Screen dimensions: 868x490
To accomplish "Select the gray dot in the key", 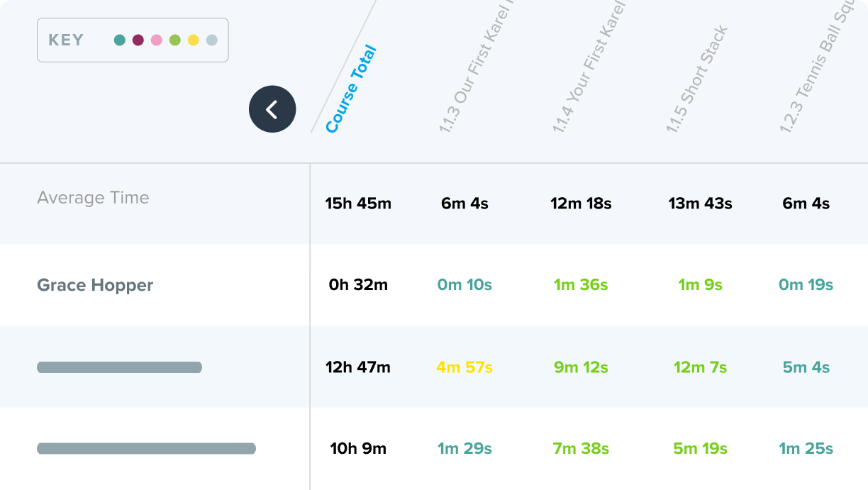I will tap(212, 40).
